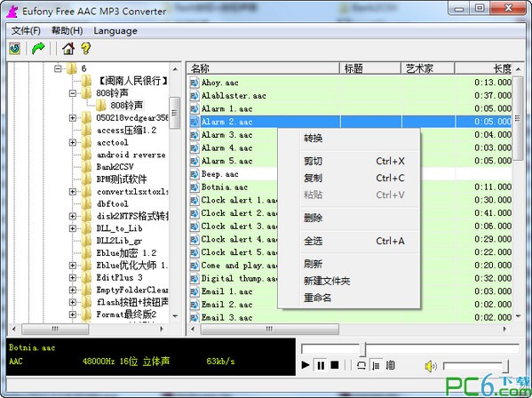Screen dimensions: 532x398
Task: Expand the convertxlsxtoxls folder node
Action: tap(73, 192)
